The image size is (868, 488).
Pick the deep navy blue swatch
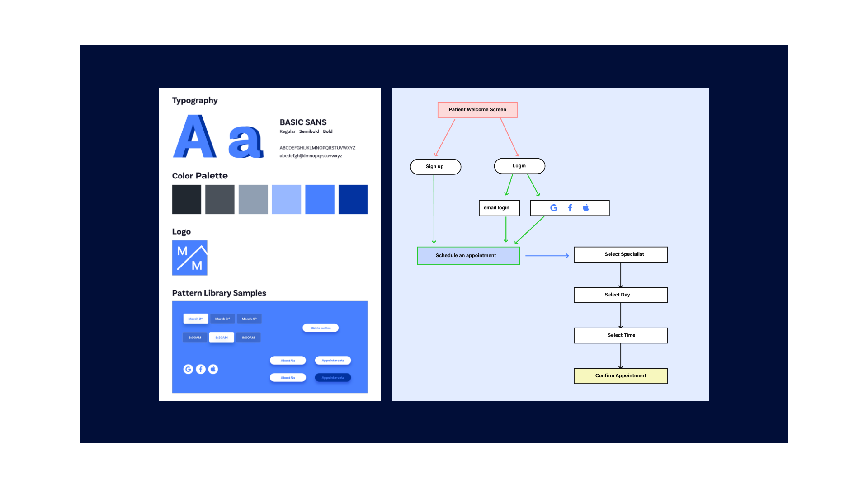(353, 199)
